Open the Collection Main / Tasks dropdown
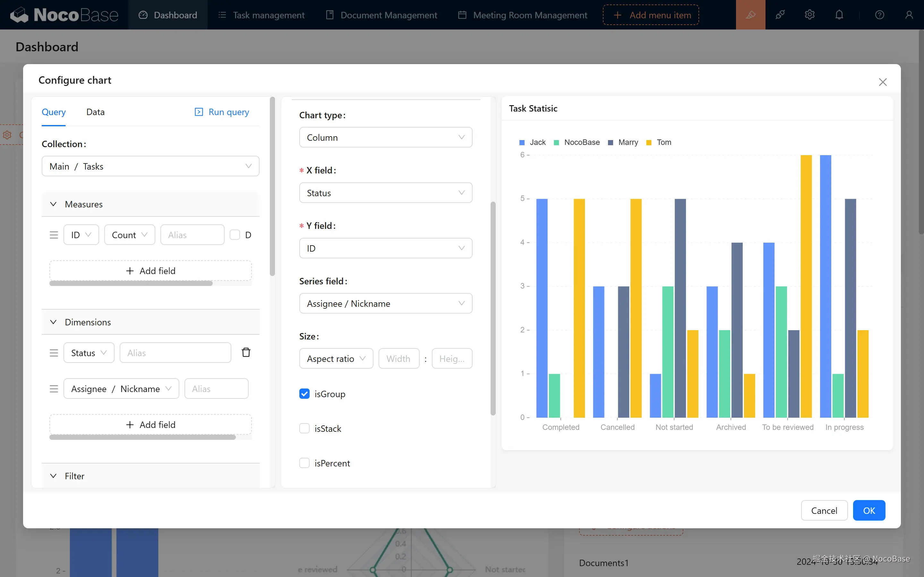The image size is (924, 577). (x=150, y=166)
